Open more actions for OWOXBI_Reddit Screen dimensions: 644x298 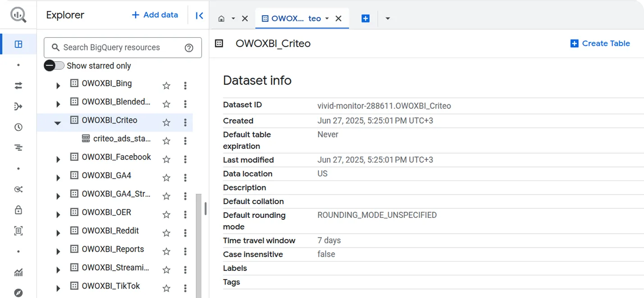pos(185,233)
